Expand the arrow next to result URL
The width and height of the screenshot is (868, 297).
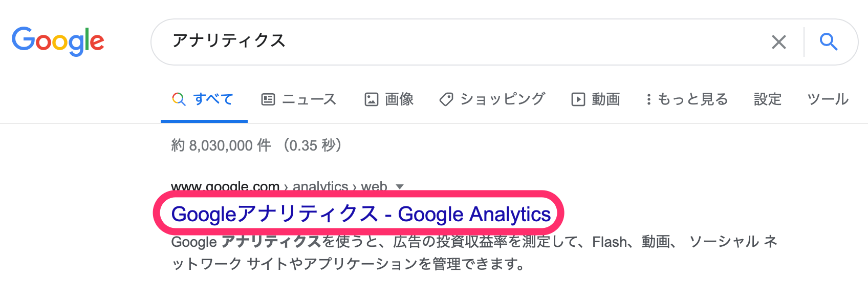(x=400, y=187)
